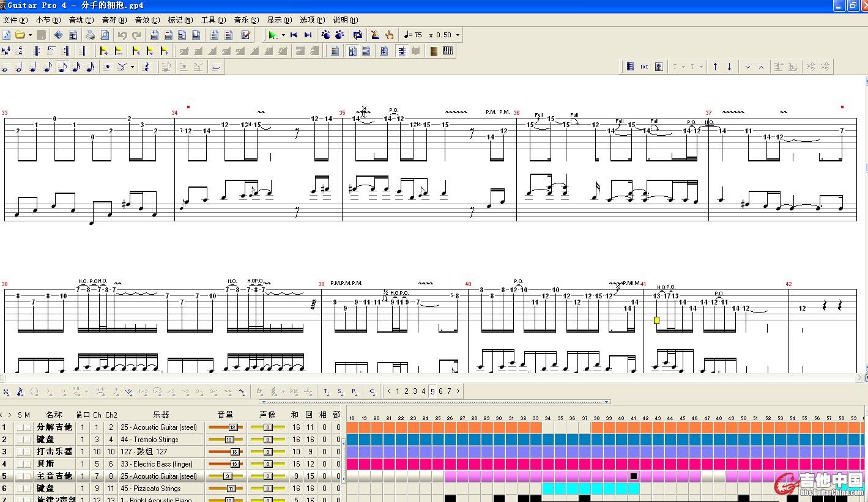
Task: Create a new file with the toolbar icon
Action: (7, 35)
